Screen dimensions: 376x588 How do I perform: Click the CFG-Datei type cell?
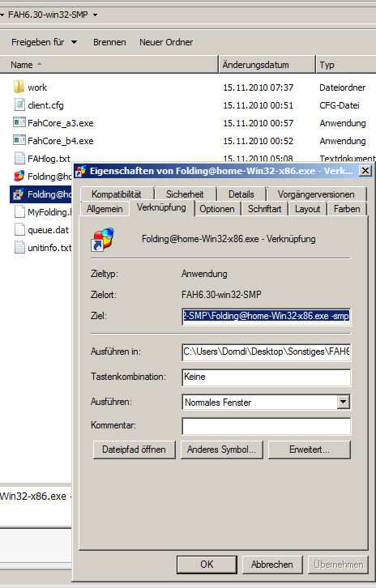coord(340,105)
